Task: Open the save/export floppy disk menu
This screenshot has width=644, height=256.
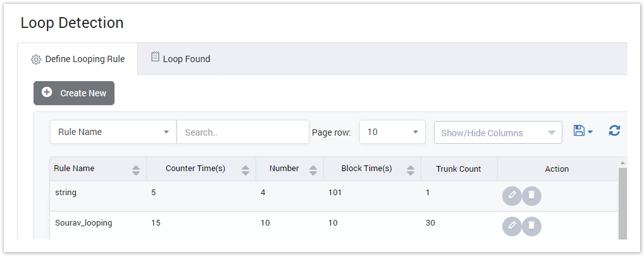Action: (582, 131)
